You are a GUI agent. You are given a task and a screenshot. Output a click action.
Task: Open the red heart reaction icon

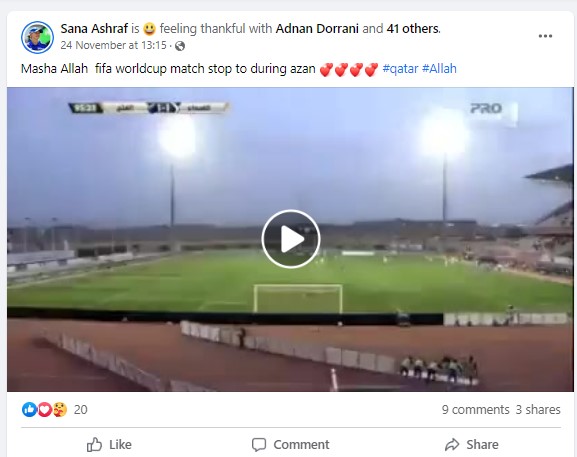click(x=45, y=410)
